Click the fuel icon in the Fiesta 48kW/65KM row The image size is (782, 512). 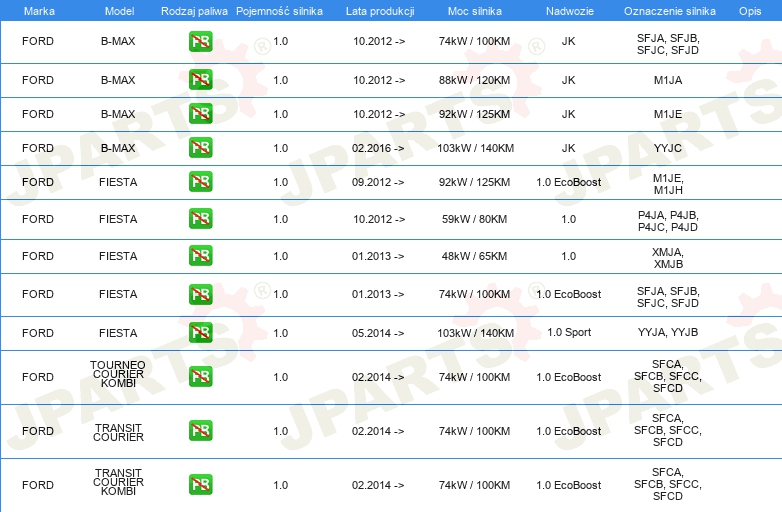pos(200,256)
